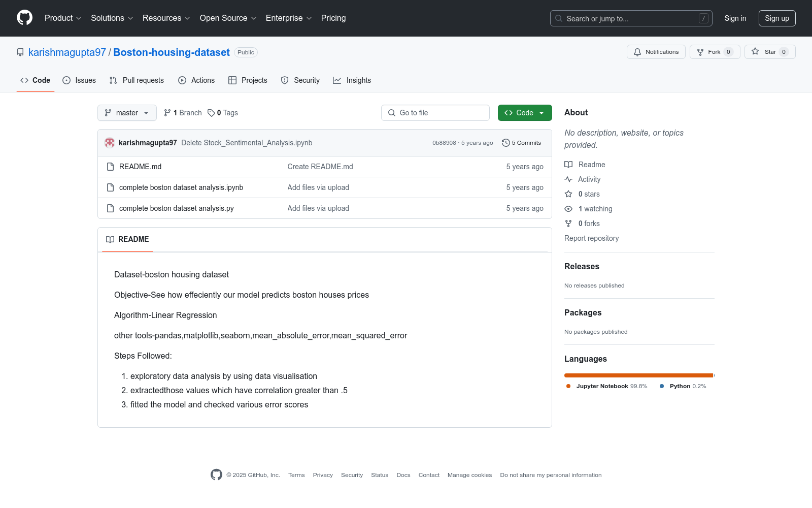Click the search magnifier icon in header
This screenshot has height=508, width=812.
[x=559, y=18]
